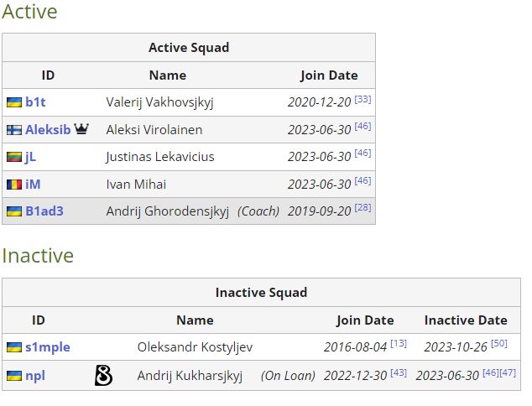
Task: Click reference [13] beside s1mple's join date
Action: click(399, 344)
